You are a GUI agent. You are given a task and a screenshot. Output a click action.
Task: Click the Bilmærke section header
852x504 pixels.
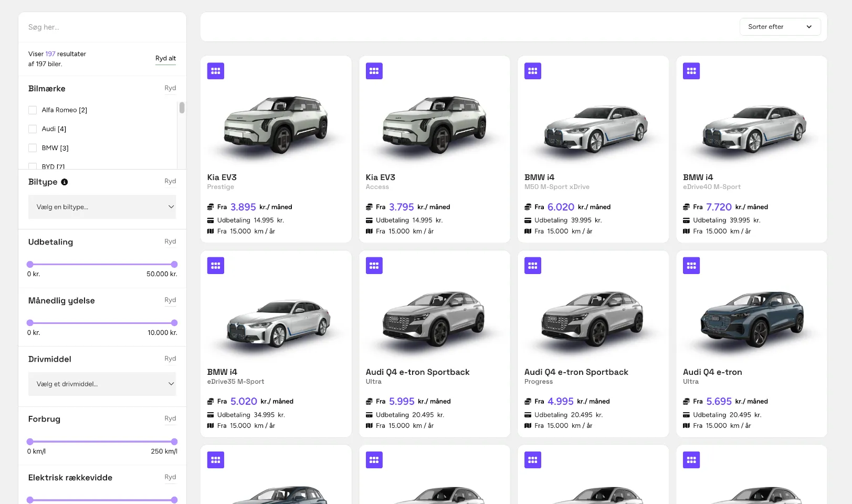coord(47,88)
